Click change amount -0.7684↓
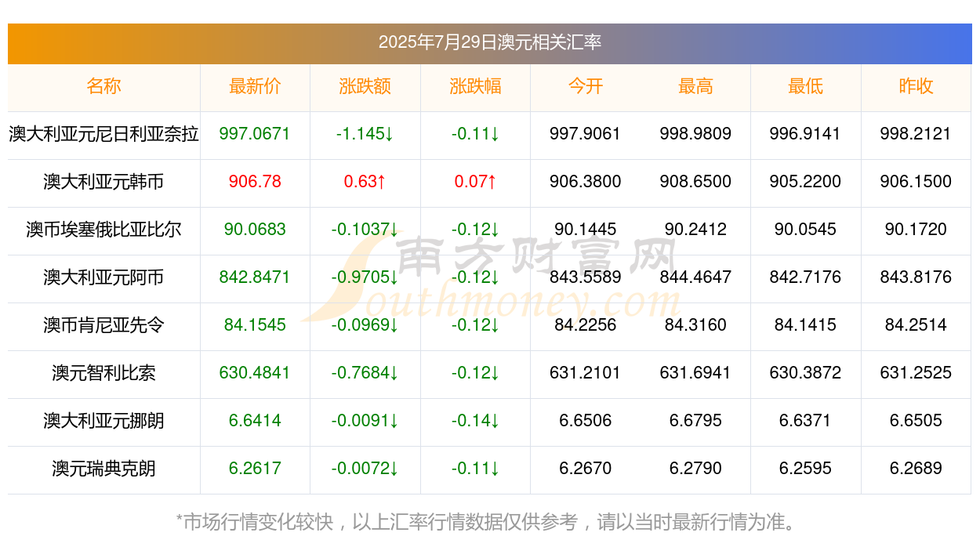This screenshot has width=980, height=547. [x=365, y=373]
